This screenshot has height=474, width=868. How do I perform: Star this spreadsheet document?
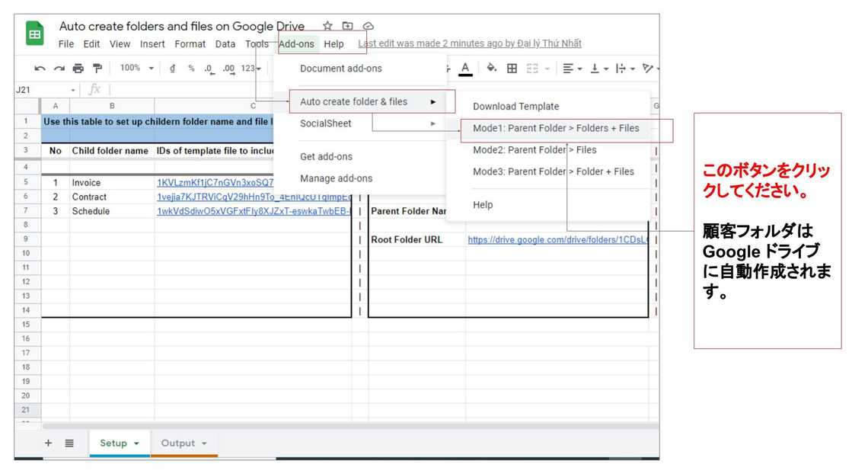point(327,27)
